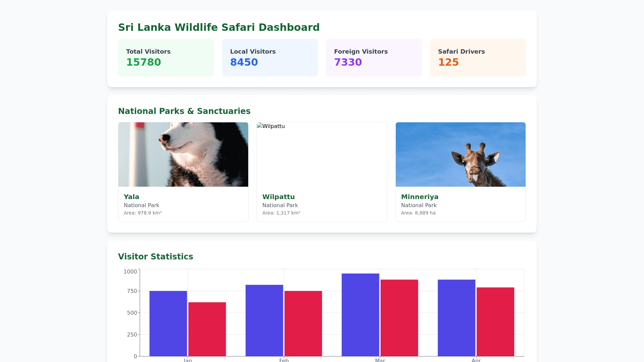
Task: Open the Safari Drivers stat card
Action: point(478,57)
